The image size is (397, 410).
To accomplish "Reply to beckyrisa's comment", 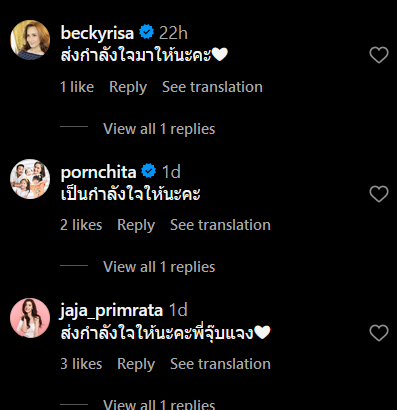I will [x=128, y=87].
